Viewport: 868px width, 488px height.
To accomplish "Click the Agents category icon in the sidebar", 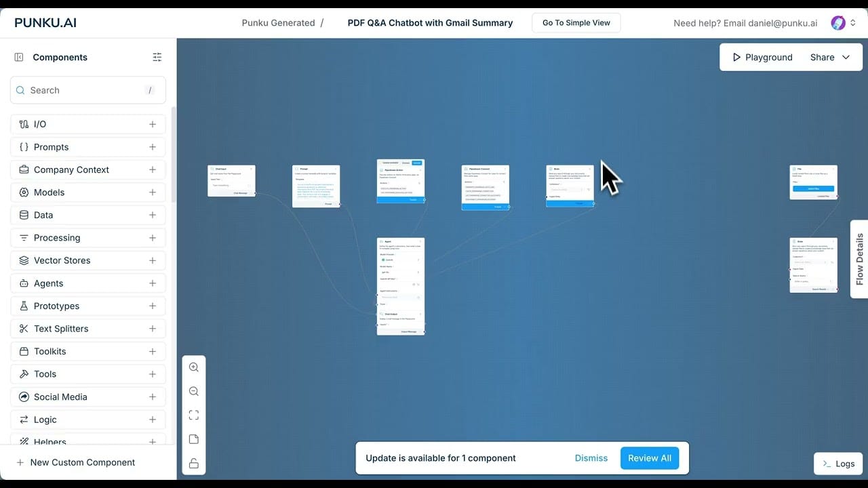I will [24, 283].
